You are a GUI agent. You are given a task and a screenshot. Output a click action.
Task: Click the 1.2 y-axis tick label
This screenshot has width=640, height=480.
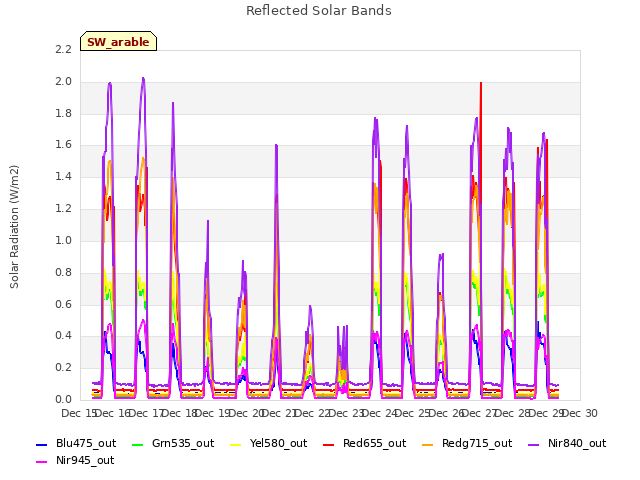pos(63,208)
